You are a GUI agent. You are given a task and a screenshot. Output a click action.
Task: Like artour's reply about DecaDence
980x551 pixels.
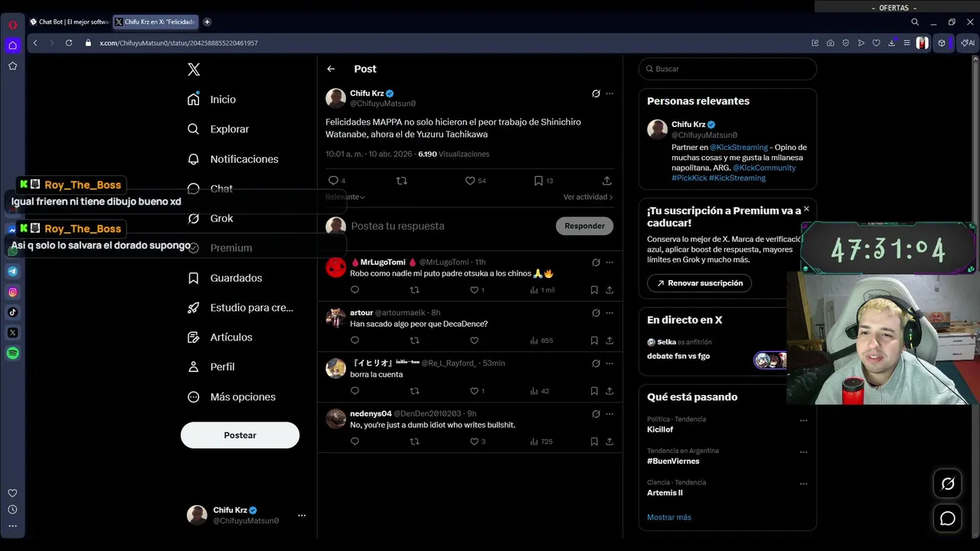click(474, 341)
